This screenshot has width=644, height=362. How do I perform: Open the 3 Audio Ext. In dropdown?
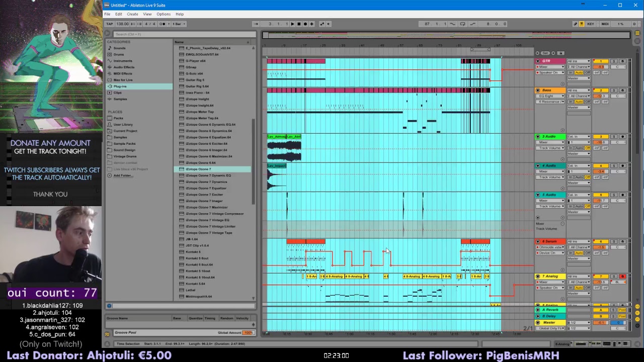(579, 137)
